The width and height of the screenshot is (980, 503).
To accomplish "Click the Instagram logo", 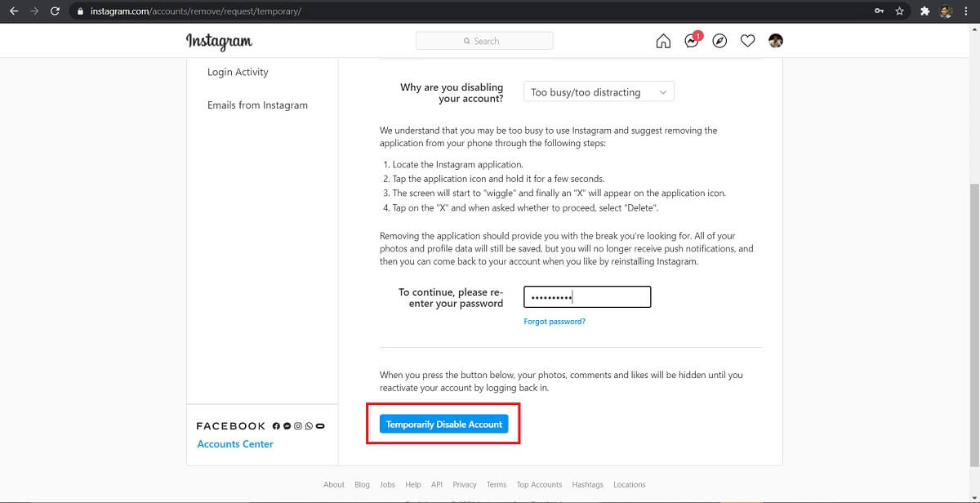I will click(219, 41).
